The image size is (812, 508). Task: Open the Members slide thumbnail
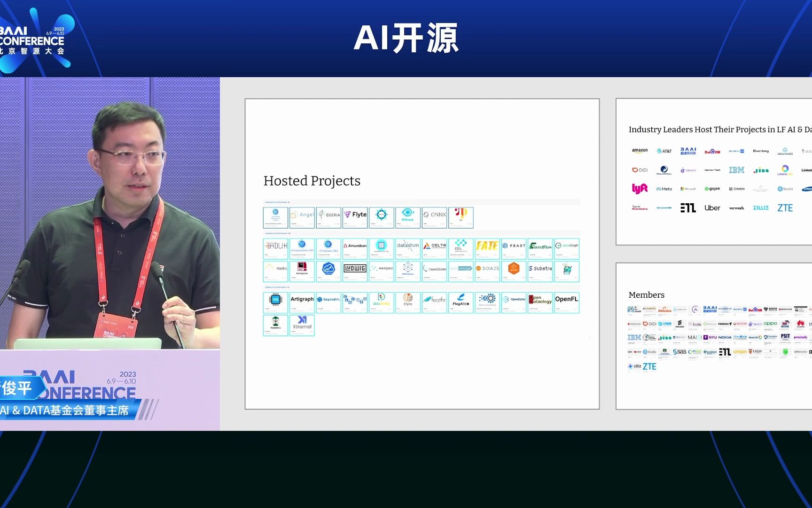click(x=713, y=336)
